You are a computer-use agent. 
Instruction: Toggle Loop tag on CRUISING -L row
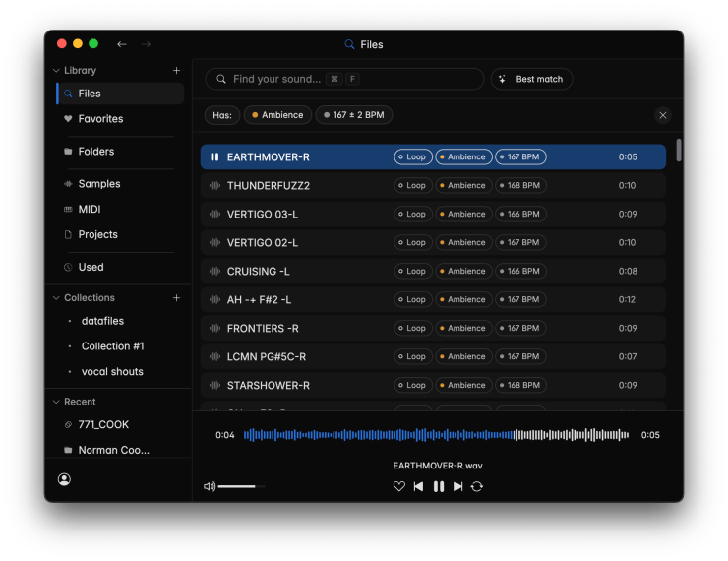coord(413,272)
